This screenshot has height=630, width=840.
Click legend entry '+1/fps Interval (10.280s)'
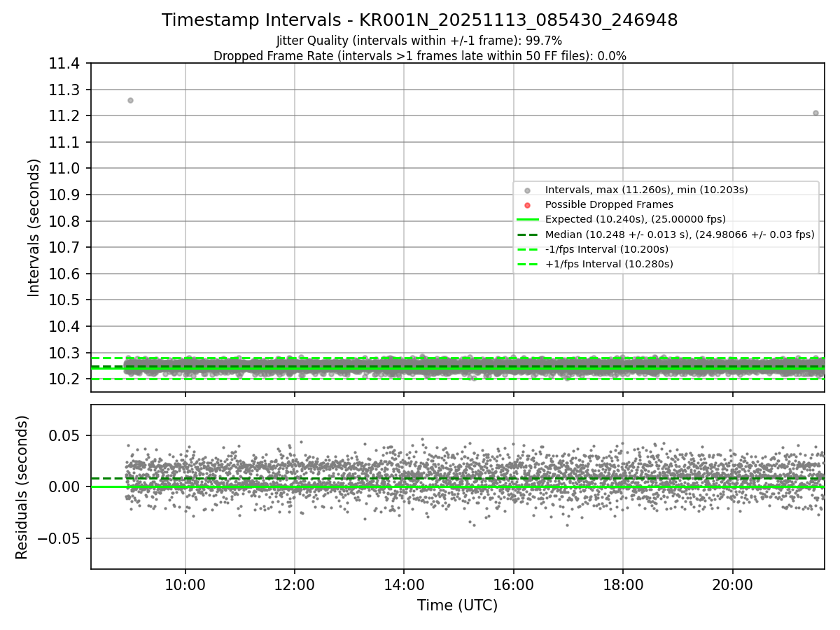click(609, 264)
